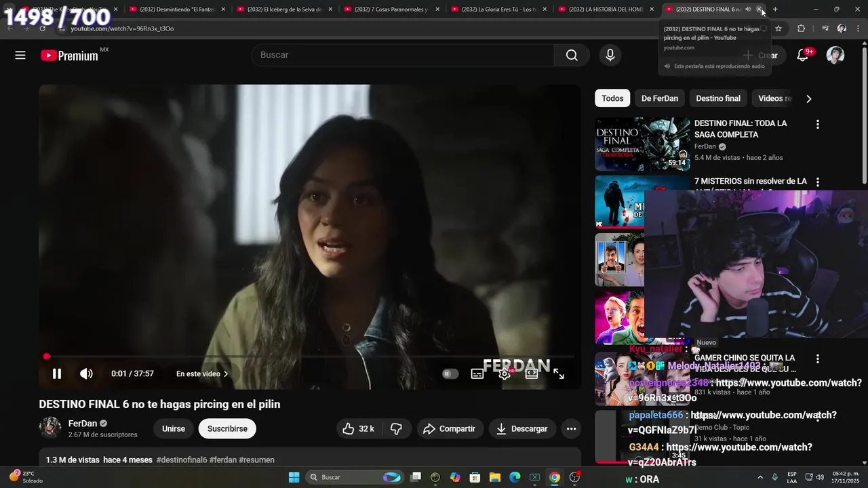Screen dimensions: 868x488
Task: Toggle autoplay switch in player
Action: (450, 373)
